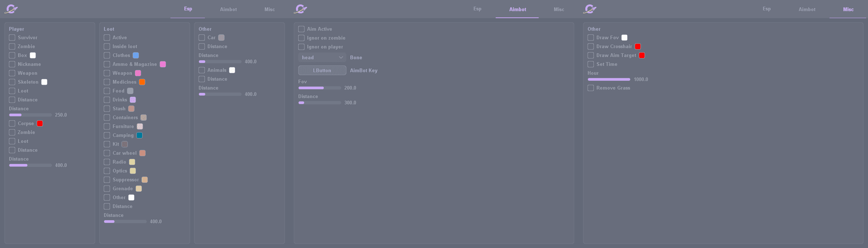Image resolution: width=868 pixels, height=248 pixels.
Task: Click the planet logo in the Esp window
Action: tap(11, 9)
